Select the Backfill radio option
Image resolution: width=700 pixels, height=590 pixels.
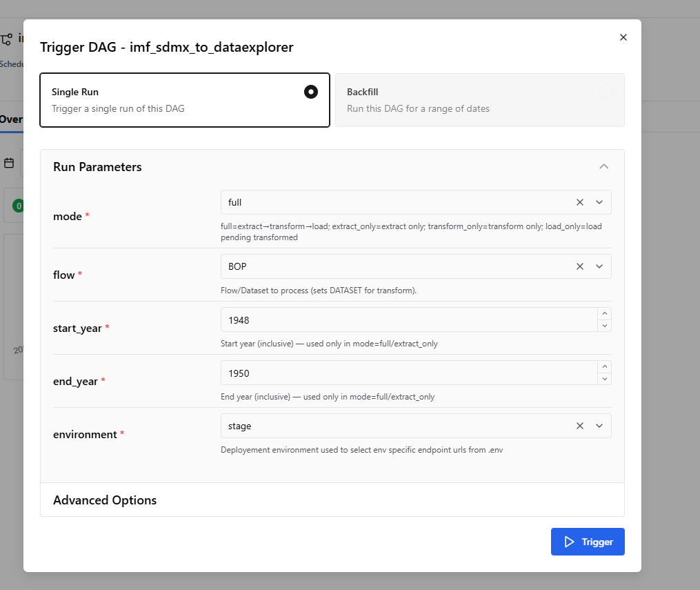[x=606, y=92]
